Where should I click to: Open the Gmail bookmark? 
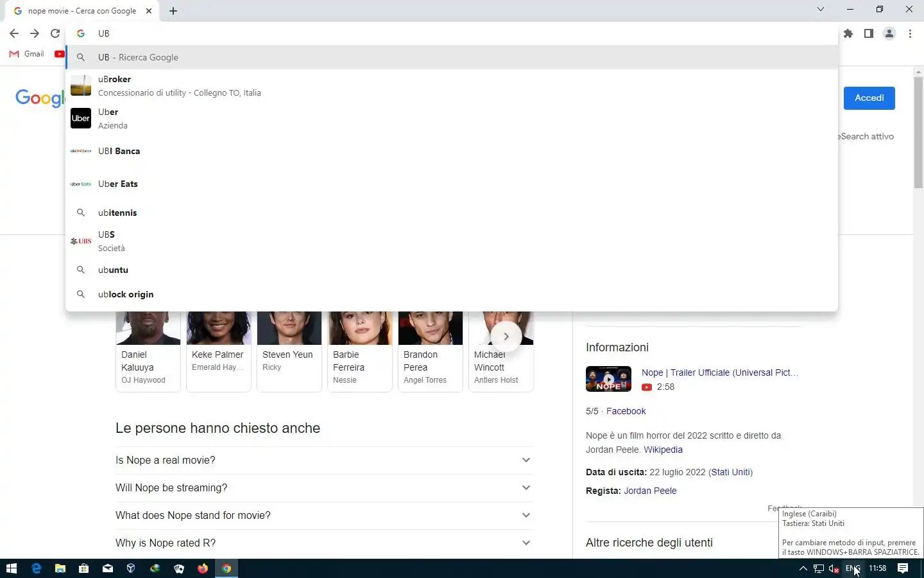click(x=27, y=54)
